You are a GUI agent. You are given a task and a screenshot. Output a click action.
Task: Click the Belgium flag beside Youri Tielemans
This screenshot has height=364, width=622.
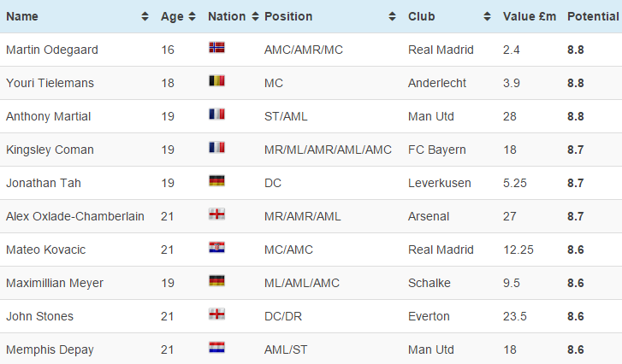point(216,82)
